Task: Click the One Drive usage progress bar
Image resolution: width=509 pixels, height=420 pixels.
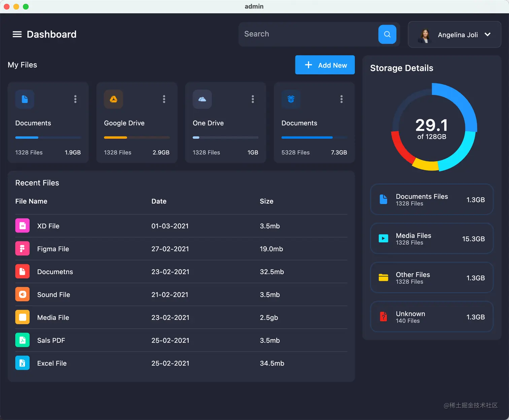Action: pos(226,138)
